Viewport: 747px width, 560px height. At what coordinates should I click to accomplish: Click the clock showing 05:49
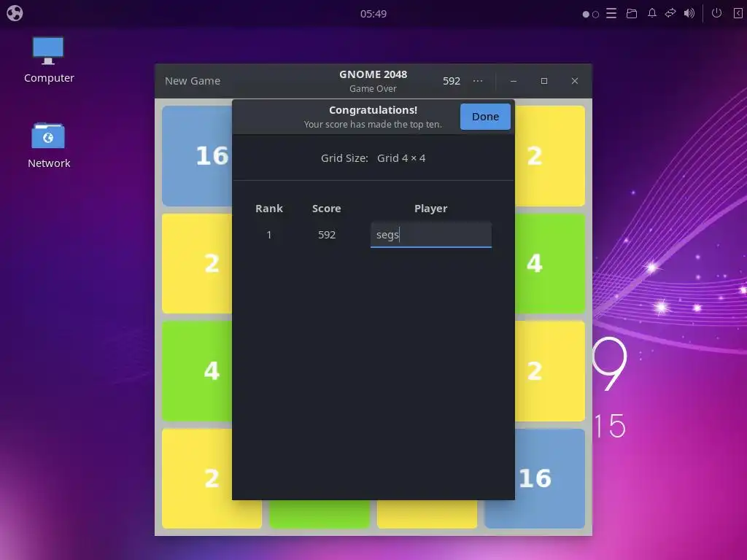tap(373, 14)
